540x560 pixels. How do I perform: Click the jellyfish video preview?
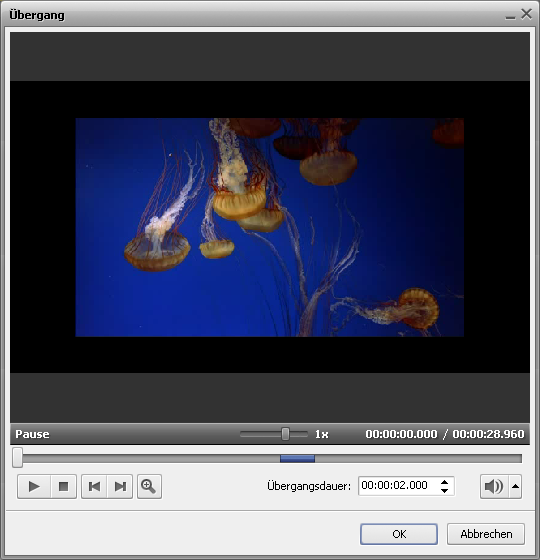pyautogui.click(x=270, y=227)
